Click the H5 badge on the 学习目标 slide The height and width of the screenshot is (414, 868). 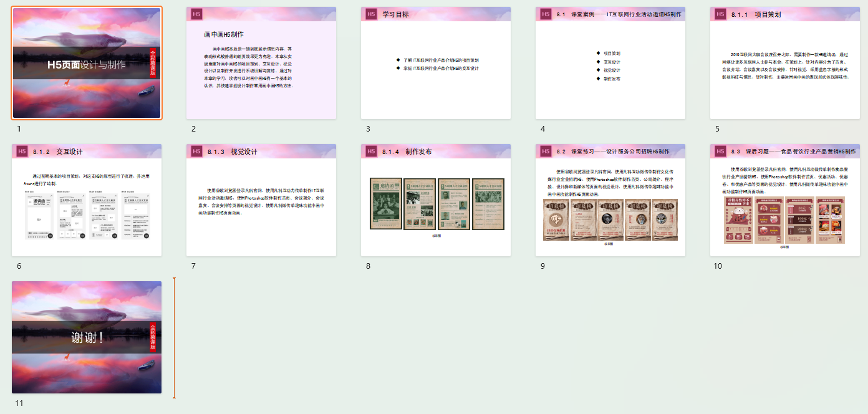371,14
